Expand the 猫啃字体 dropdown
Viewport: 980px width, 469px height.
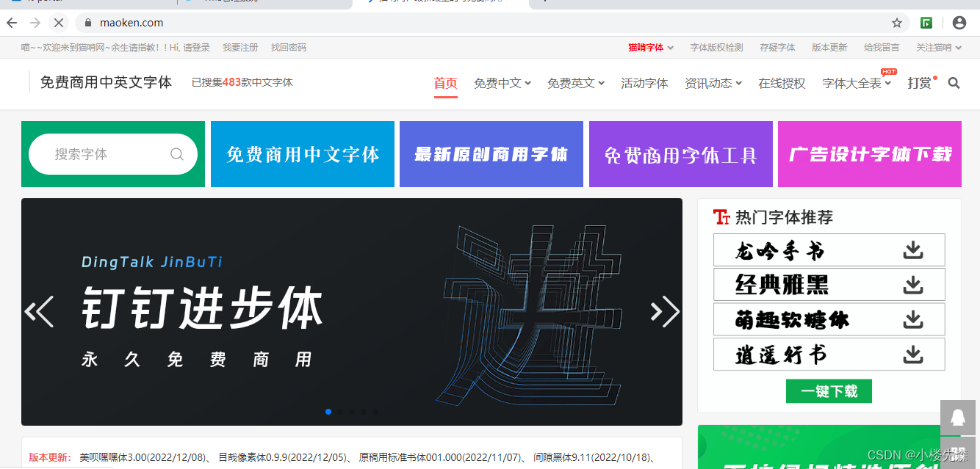pyautogui.click(x=651, y=48)
